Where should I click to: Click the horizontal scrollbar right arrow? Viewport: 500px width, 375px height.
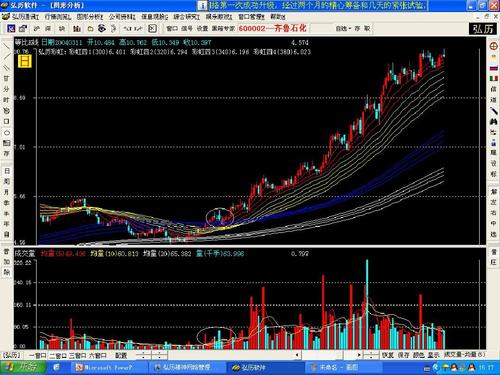(359, 355)
